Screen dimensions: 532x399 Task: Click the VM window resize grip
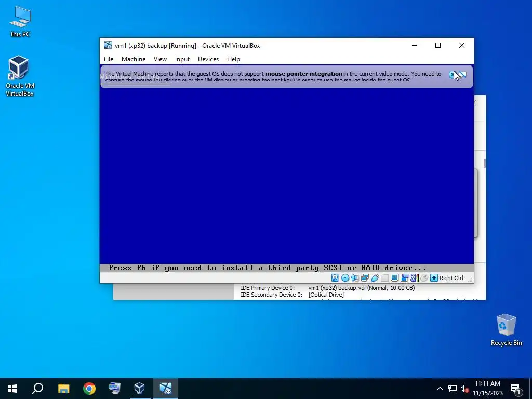[x=470, y=280]
